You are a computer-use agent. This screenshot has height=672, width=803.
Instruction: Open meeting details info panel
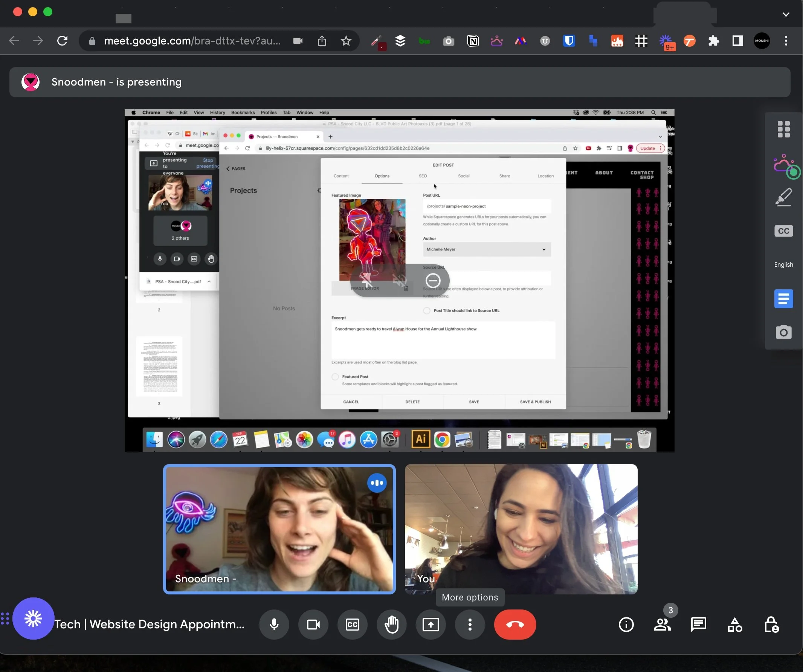click(x=626, y=625)
